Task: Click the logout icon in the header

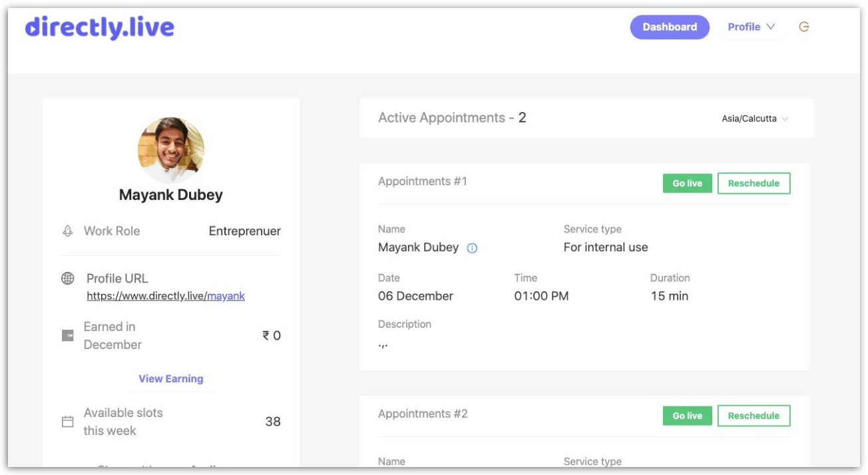Action: click(x=804, y=27)
